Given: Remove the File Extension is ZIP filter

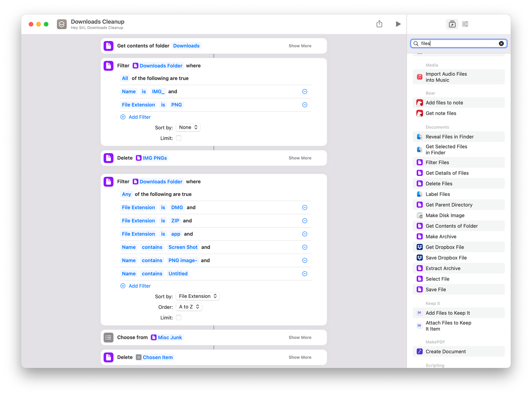Looking at the screenshot, I should tap(305, 221).
